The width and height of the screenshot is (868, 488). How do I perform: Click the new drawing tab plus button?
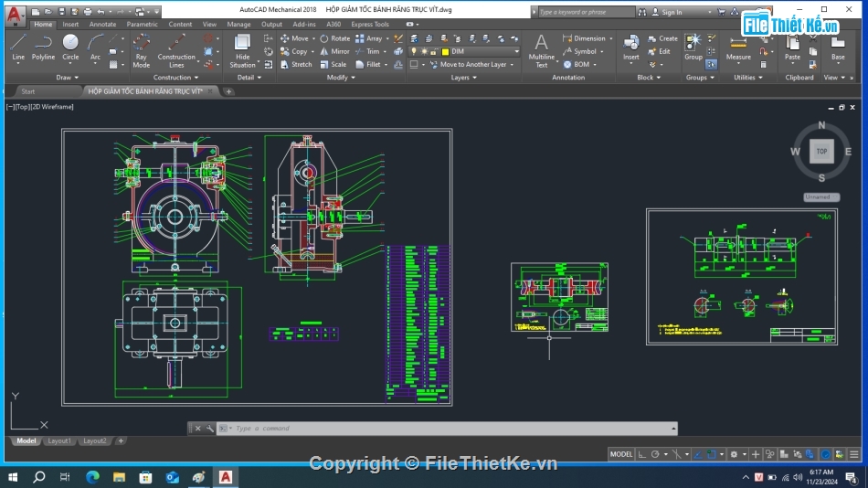tap(228, 91)
